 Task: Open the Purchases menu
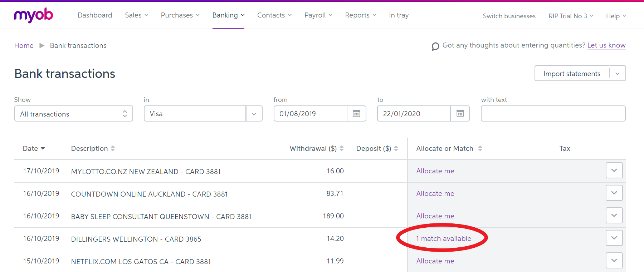(180, 15)
